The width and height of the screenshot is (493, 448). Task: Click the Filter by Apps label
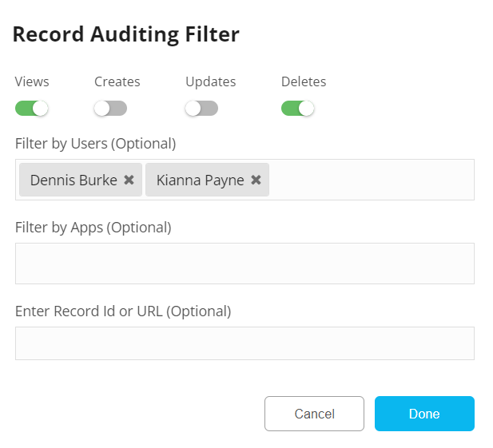click(93, 228)
